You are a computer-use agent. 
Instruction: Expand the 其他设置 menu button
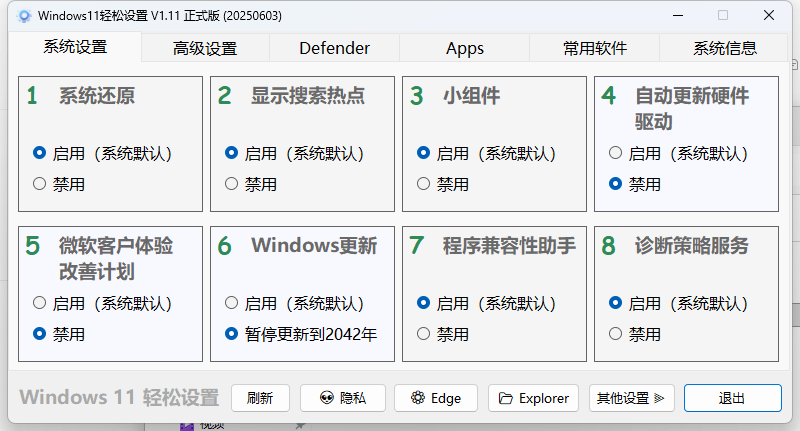point(631,398)
